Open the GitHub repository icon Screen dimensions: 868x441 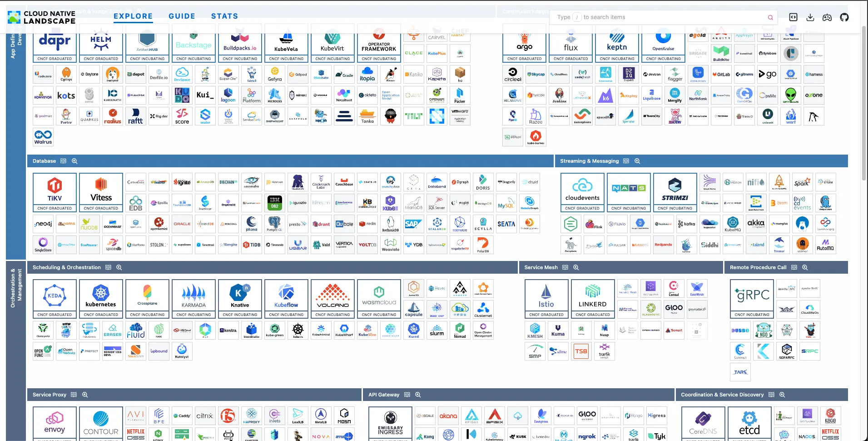[x=844, y=17]
